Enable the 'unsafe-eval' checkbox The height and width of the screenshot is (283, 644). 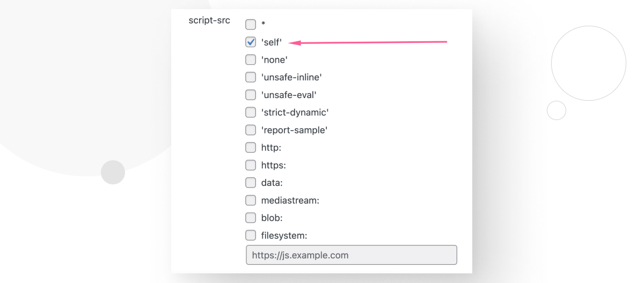point(251,95)
